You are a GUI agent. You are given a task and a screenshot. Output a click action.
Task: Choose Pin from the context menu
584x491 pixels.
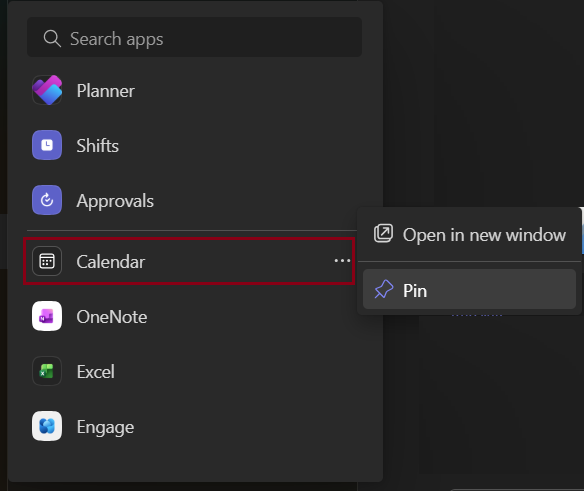pyautogui.click(x=469, y=289)
